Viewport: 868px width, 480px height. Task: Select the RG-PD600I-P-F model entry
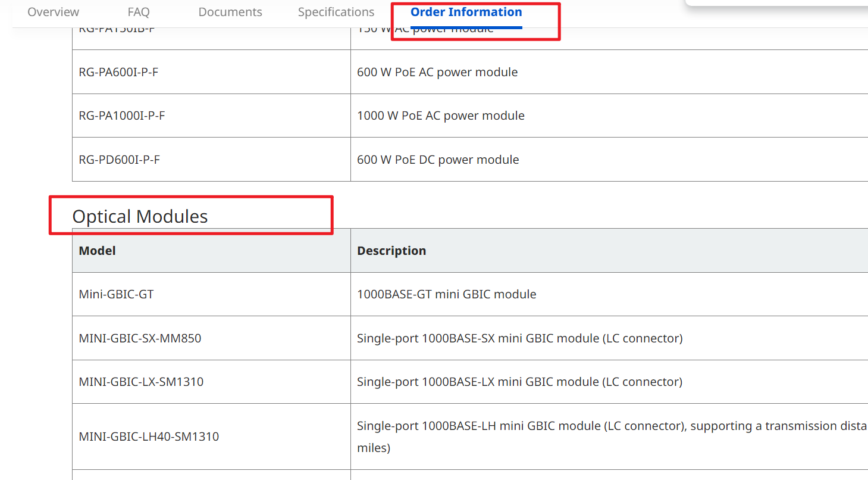click(x=119, y=160)
